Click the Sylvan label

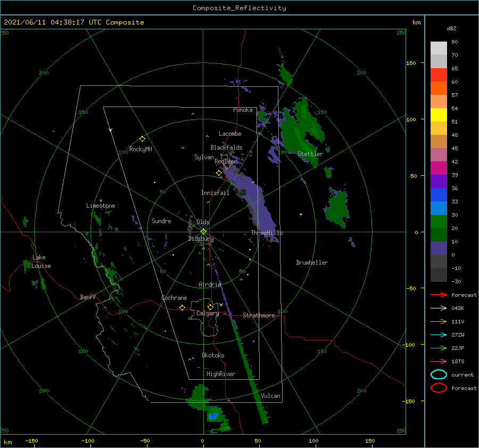point(204,157)
